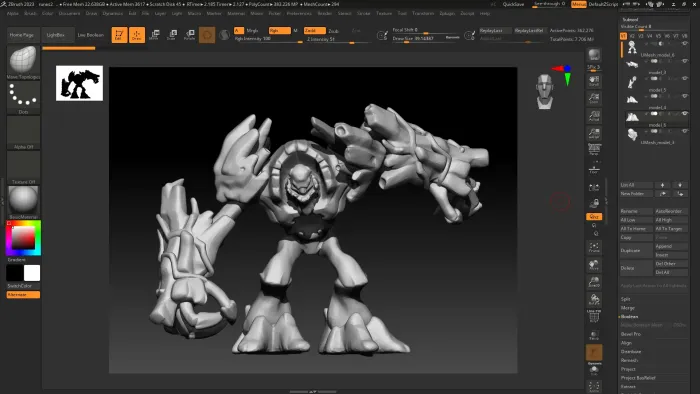The width and height of the screenshot is (700, 394).
Task: Toggle the Mrgb button
Action: coord(252,30)
